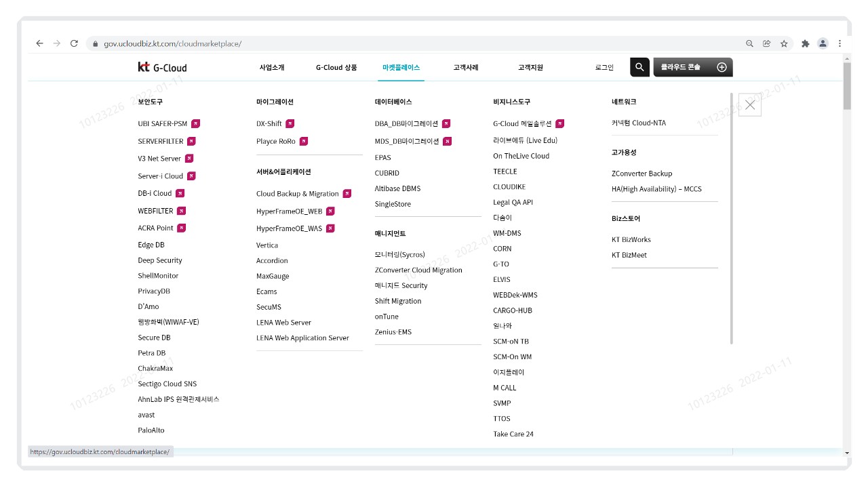The width and height of the screenshot is (868, 488).
Task: Open 라이브에듀 (Live Edu) product
Action: [525, 140]
